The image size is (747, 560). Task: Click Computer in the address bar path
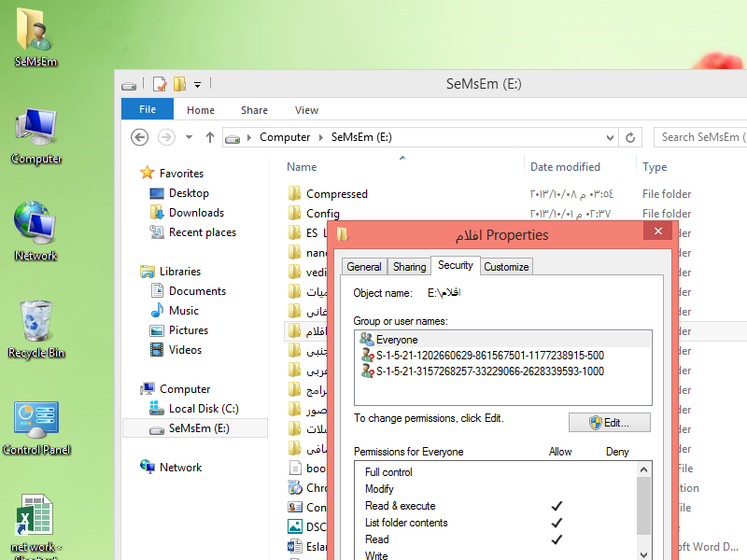(x=285, y=137)
